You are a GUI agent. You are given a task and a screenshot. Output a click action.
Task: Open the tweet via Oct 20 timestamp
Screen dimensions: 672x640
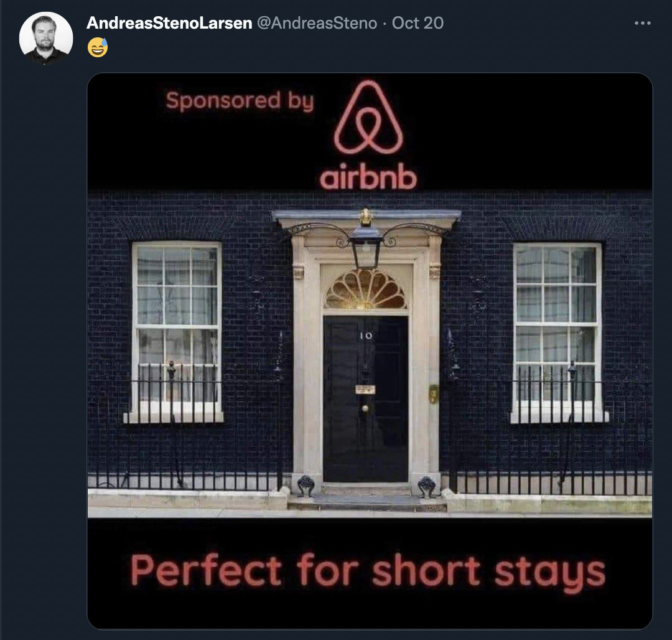[x=418, y=23]
